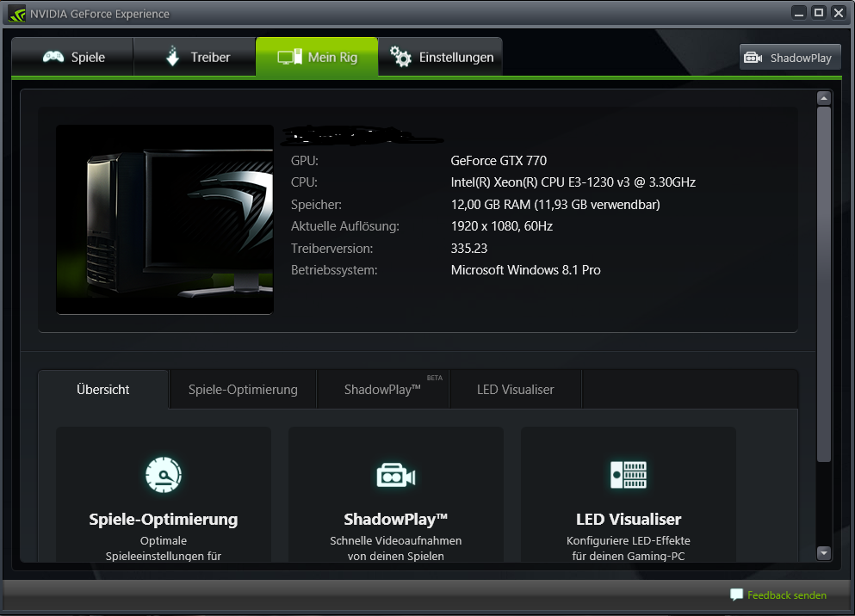Minimize the GeForce Experience window
This screenshot has height=616, width=855.
(799, 13)
